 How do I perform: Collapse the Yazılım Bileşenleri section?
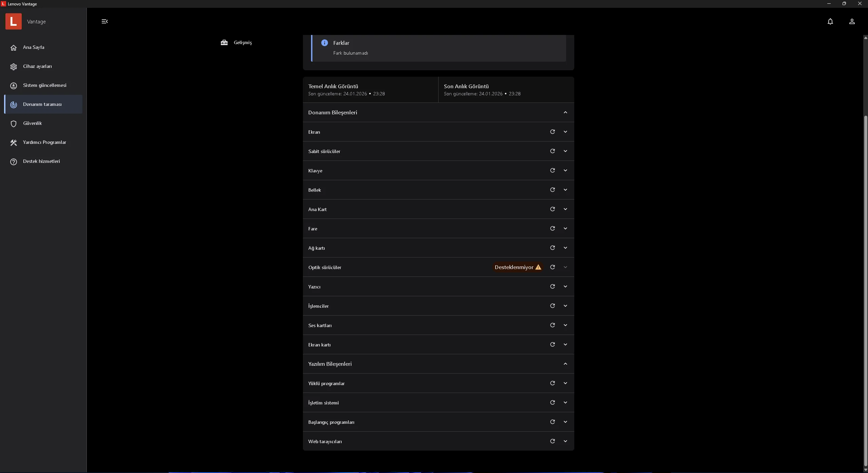pyautogui.click(x=565, y=364)
